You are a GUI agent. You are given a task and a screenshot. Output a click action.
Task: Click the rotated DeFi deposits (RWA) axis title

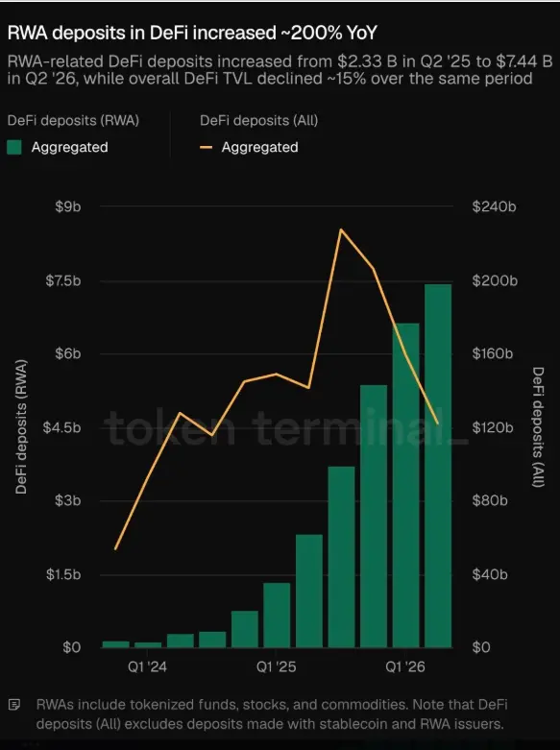(21, 426)
